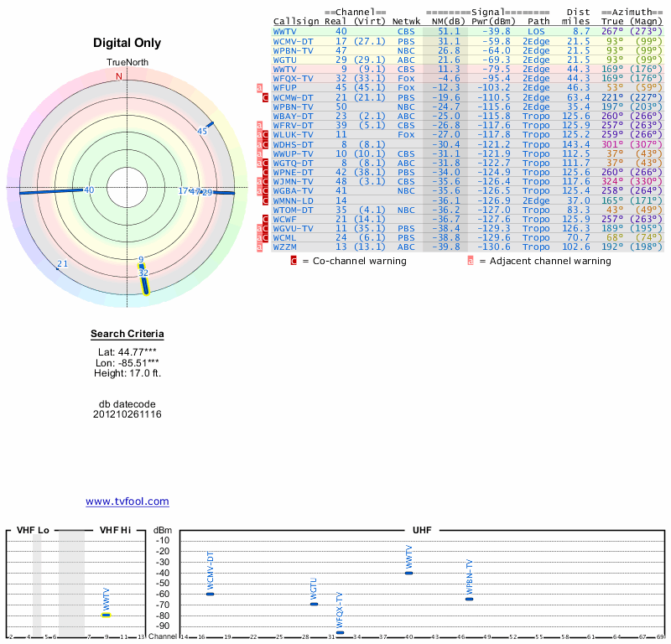Click the co-channel warning icon beside WCWF
This screenshot has height=644, width=671.
266,219
